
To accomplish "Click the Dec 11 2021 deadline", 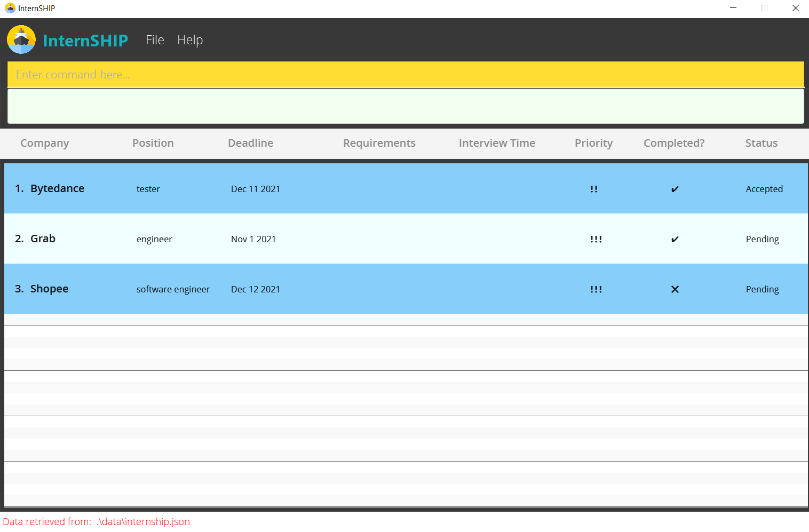I will tap(256, 189).
